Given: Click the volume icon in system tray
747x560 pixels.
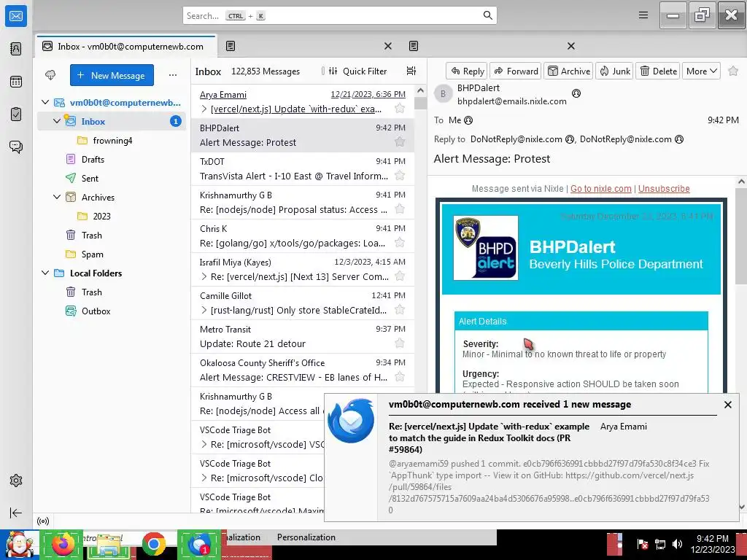Looking at the screenshot, I should [677, 544].
